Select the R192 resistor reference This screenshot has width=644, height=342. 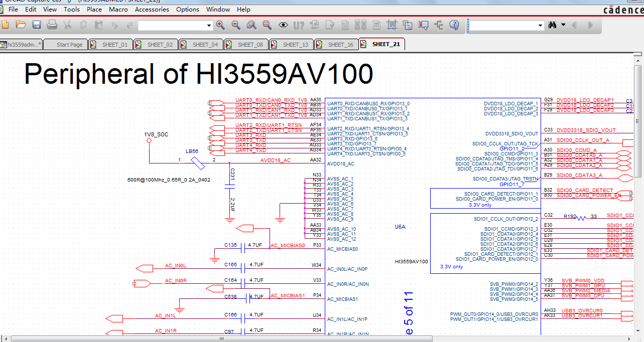click(570, 217)
